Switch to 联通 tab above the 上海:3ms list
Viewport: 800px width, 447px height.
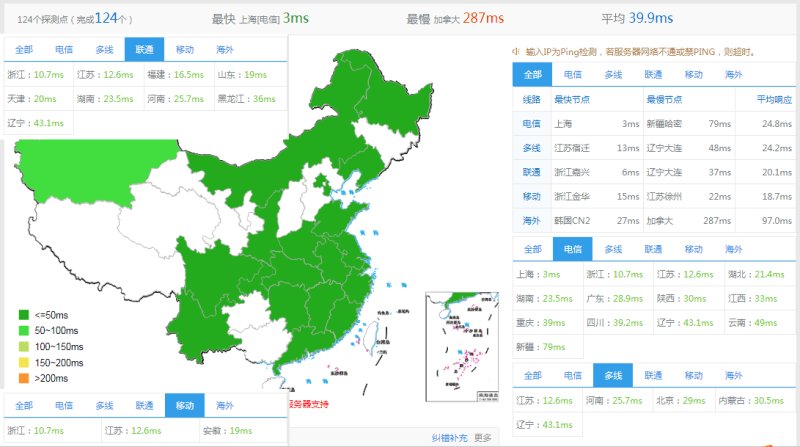click(653, 249)
